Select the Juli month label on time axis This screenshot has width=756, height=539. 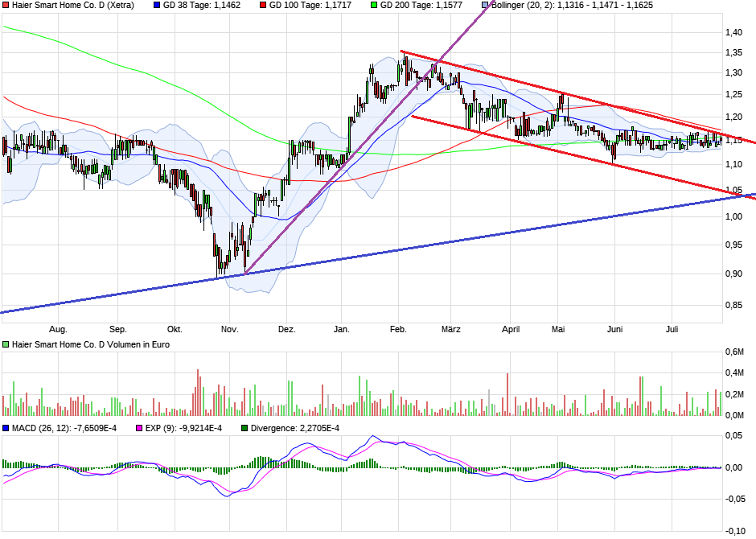tap(673, 329)
